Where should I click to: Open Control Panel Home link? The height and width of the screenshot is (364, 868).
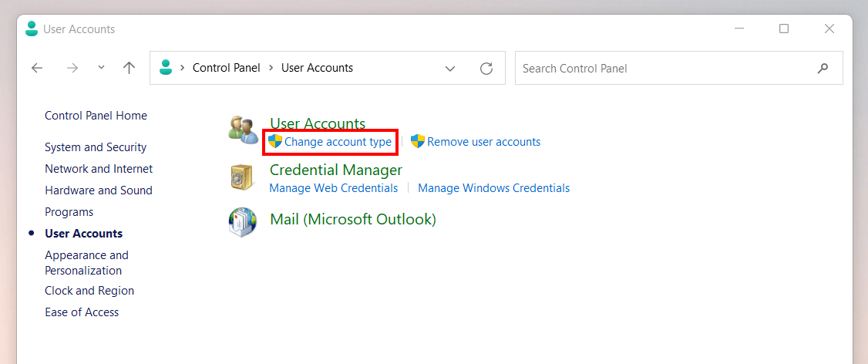[96, 116]
